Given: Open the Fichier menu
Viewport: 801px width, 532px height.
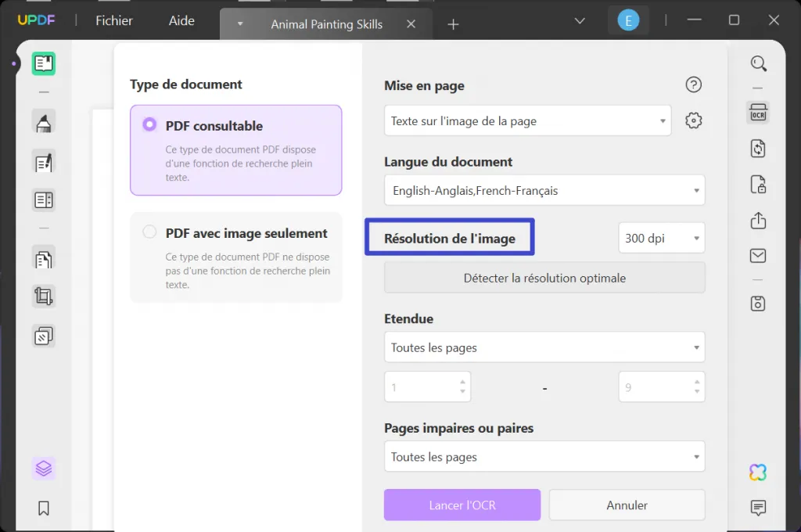Looking at the screenshot, I should pos(113,20).
